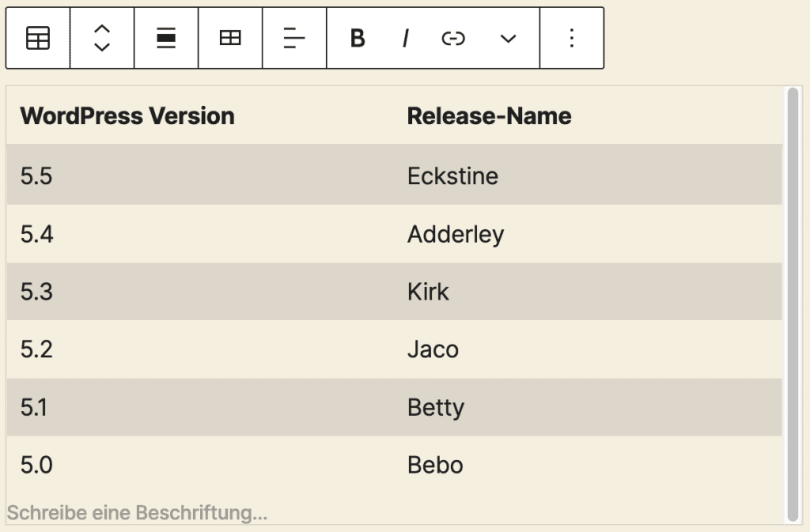This screenshot has height=532, width=810.
Task: Move block down with the down chevron
Action: (102, 47)
